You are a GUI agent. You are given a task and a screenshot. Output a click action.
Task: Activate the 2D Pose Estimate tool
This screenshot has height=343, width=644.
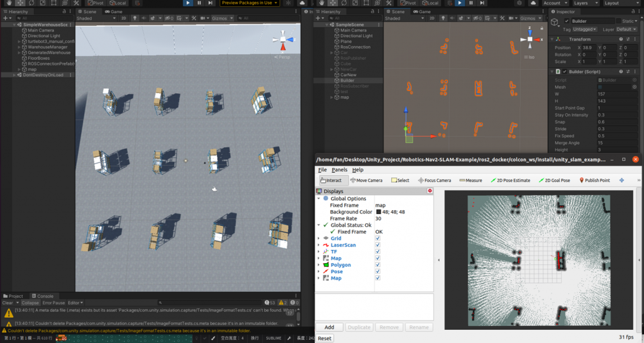(x=512, y=180)
